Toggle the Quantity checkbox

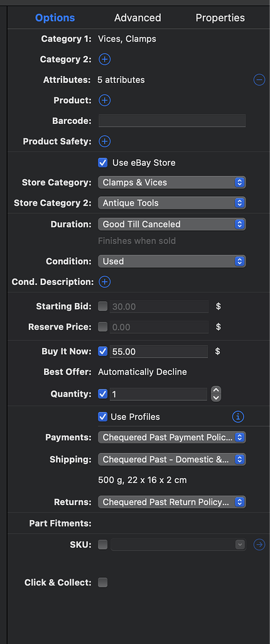tap(102, 394)
